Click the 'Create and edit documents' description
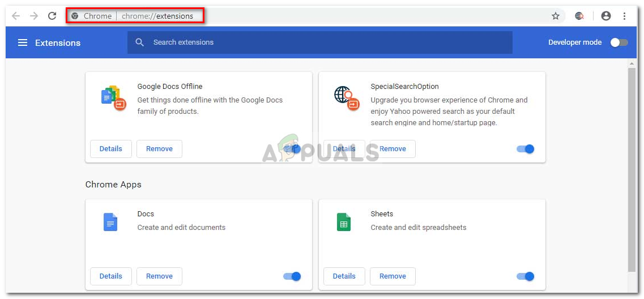The width and height of the screenshot is (644, 299). point(181,227)
